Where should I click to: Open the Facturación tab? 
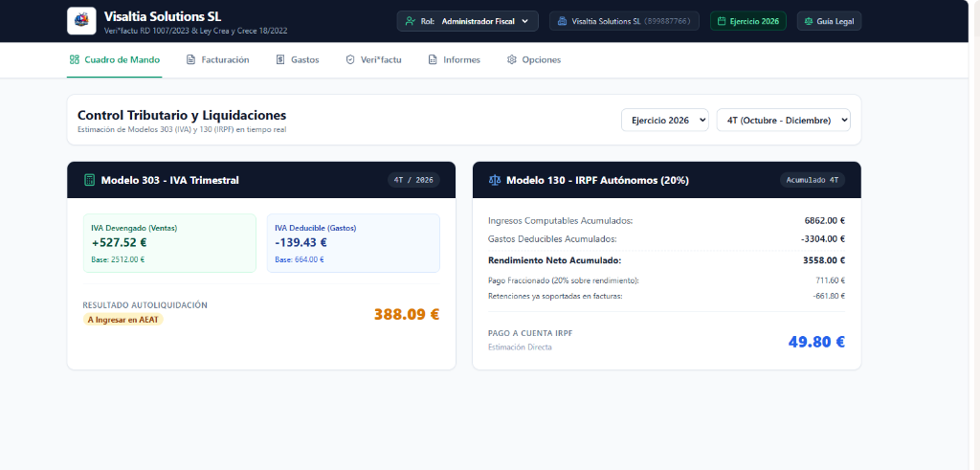coord(218,60)
